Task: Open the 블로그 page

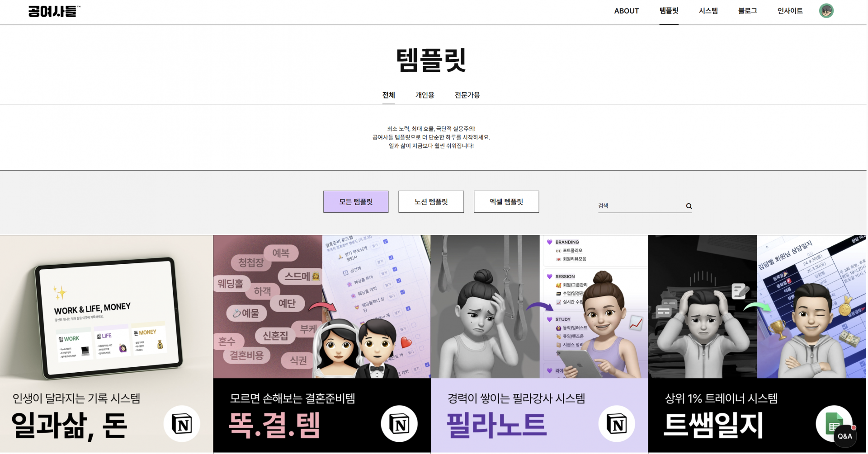Action: tap(747, 11)
